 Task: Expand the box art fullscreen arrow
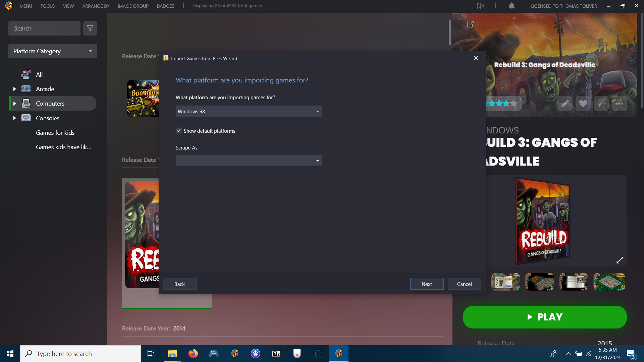[620, 260]
